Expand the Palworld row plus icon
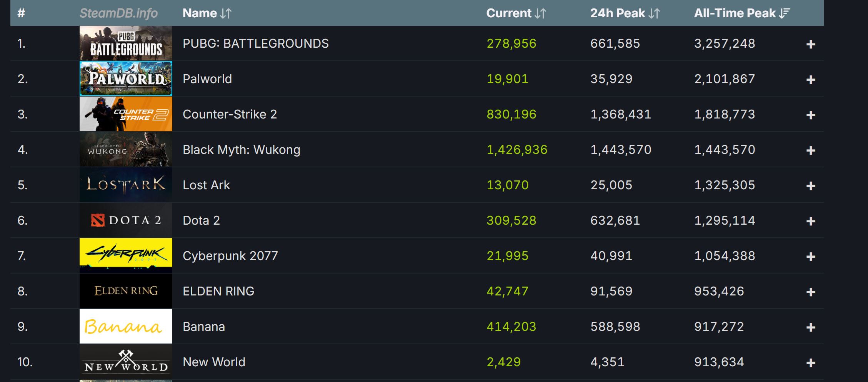The image size is (868, 382). (811, 80)
